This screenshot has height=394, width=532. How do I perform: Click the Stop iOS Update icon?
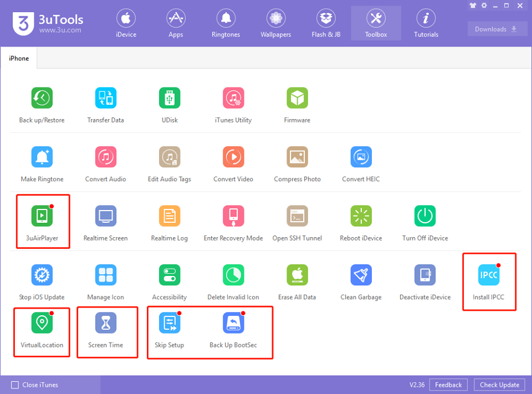pyautogui.click(x=42, y=275)
